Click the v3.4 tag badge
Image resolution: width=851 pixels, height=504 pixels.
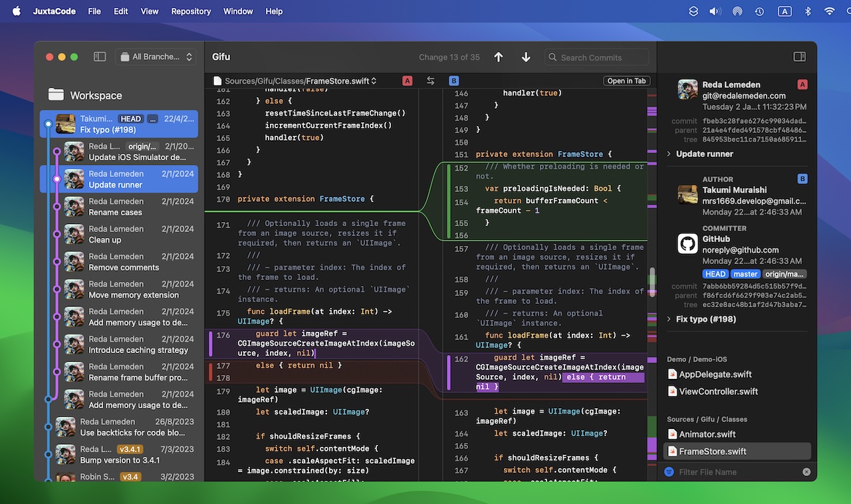pos(130,477)
